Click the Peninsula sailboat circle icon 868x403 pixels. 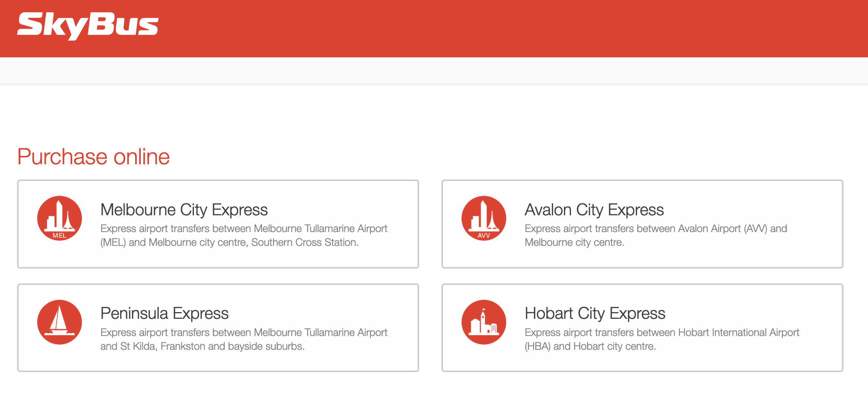click(60, 322)
